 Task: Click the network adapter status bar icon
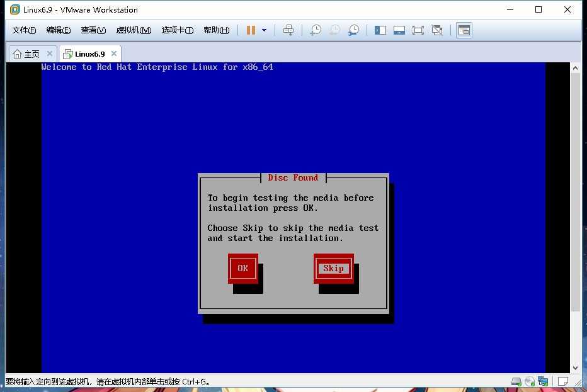point(543,381)
